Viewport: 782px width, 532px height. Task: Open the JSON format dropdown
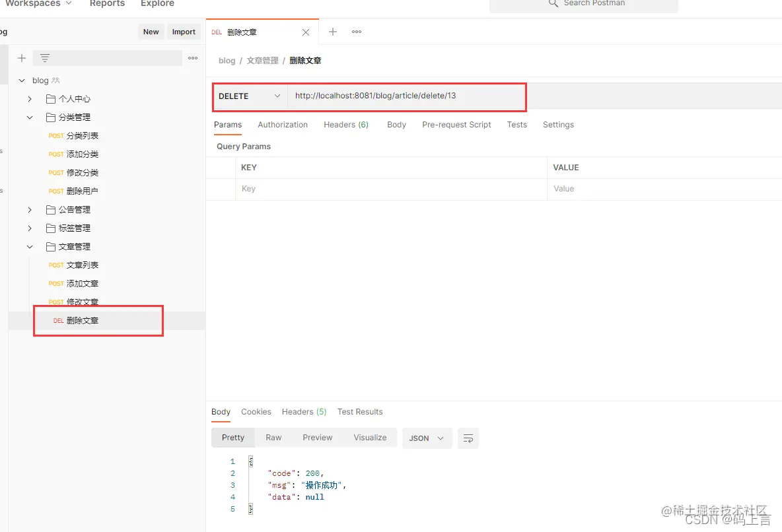click(427, 438)
